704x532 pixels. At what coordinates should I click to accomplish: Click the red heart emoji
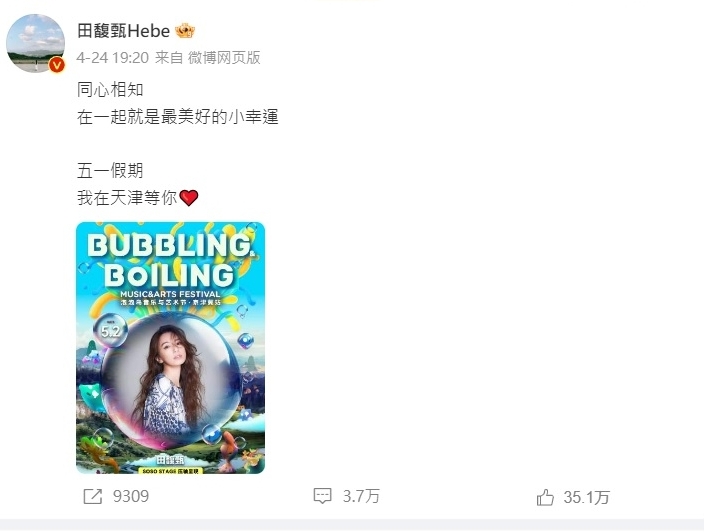pyautogui.click(x=189, y=198)
